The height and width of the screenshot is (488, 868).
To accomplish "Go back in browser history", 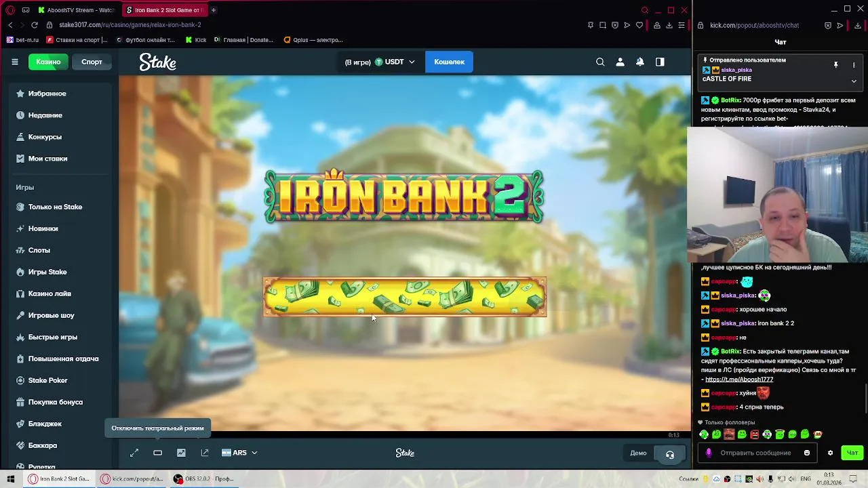I will pos(10,25).
